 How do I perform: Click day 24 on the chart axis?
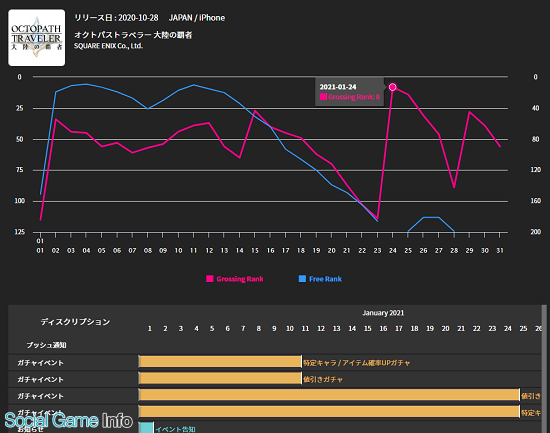[x=393, y=251]
